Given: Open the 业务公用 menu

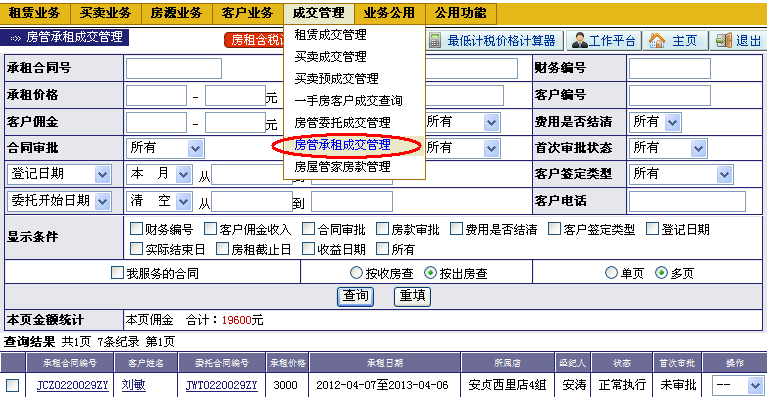Looking at the screenshot, I should click(x=389, y=13).
